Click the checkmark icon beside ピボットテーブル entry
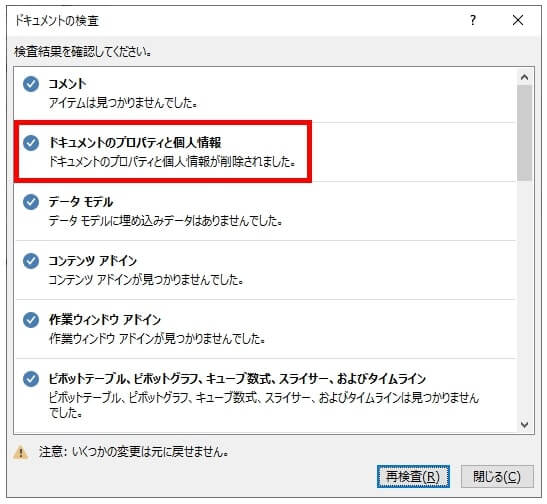The width and height of the screenshot is (547, 504). tap(31, 378)
